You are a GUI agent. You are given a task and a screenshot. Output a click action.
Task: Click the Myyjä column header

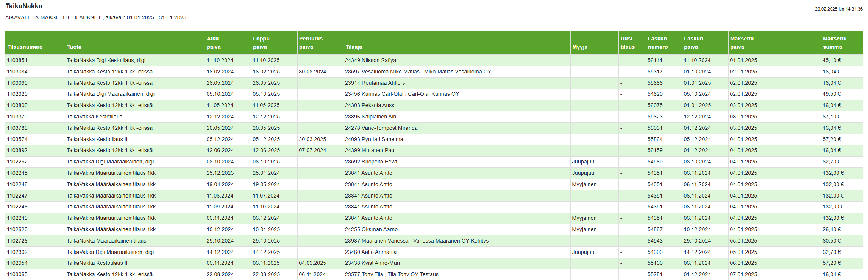(x=580, y=47)
